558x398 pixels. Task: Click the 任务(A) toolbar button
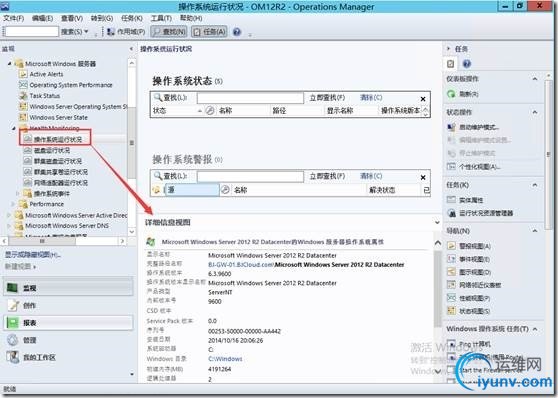(209, 32)
